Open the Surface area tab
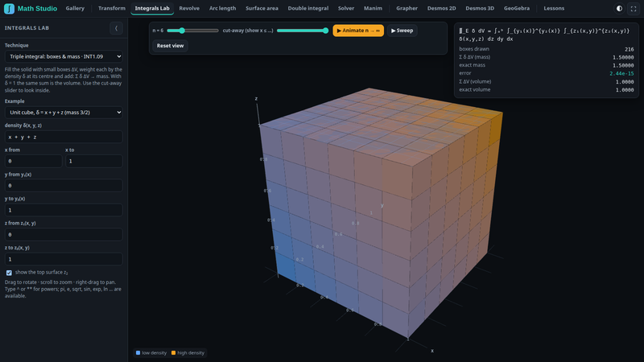644x362 pixels. (x=262, y=8)
